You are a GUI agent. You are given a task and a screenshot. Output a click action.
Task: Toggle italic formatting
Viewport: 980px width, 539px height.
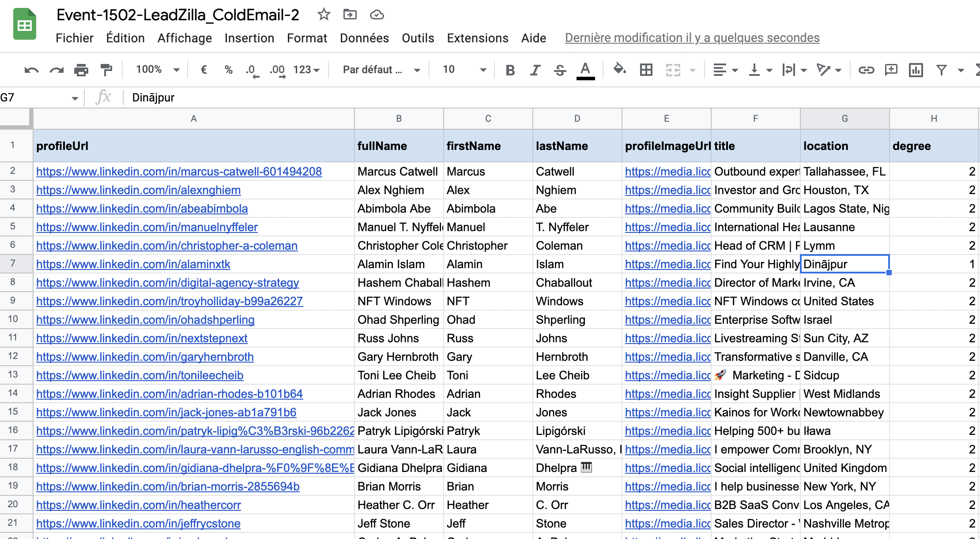(535, 70)
